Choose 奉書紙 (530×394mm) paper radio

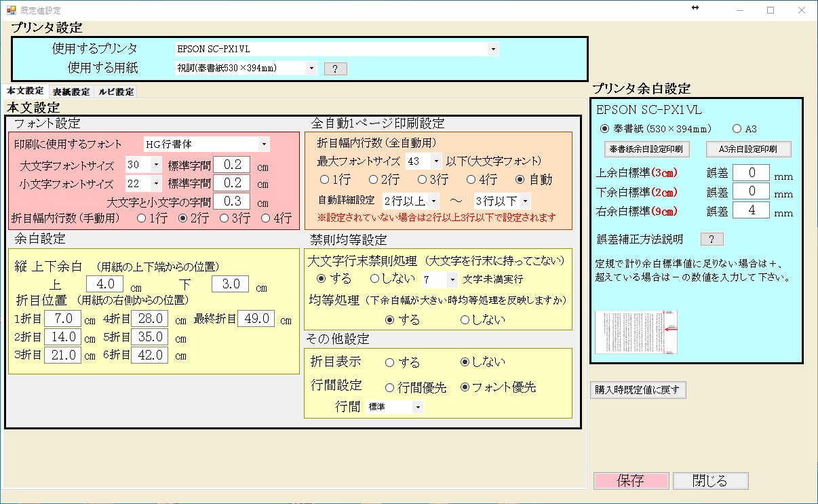656,129
